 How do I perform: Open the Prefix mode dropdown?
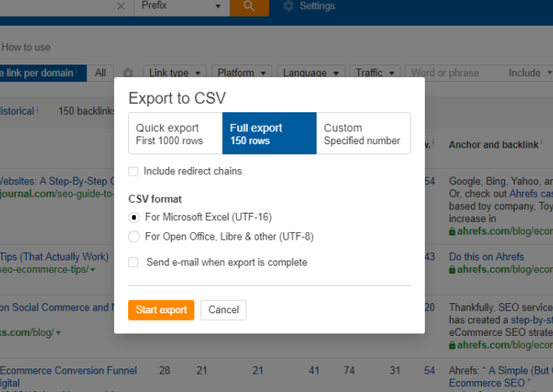(x=182, y=7)
